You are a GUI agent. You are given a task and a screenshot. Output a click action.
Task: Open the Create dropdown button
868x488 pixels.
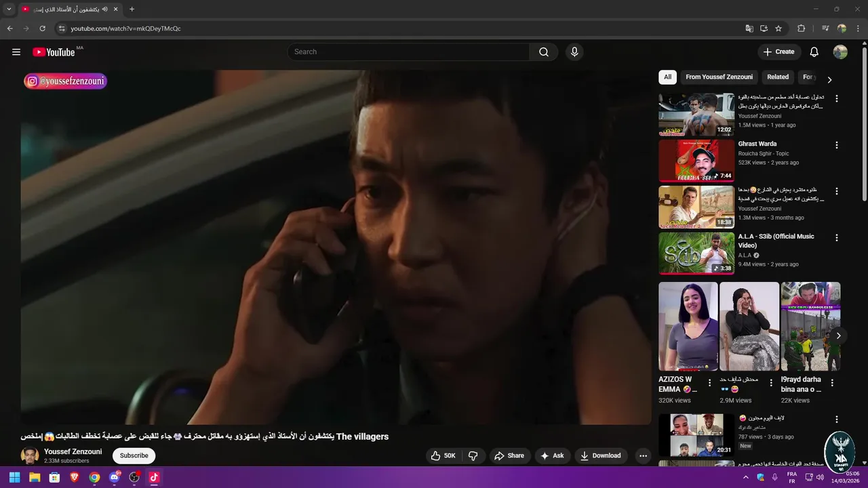[x=778, y=52]
